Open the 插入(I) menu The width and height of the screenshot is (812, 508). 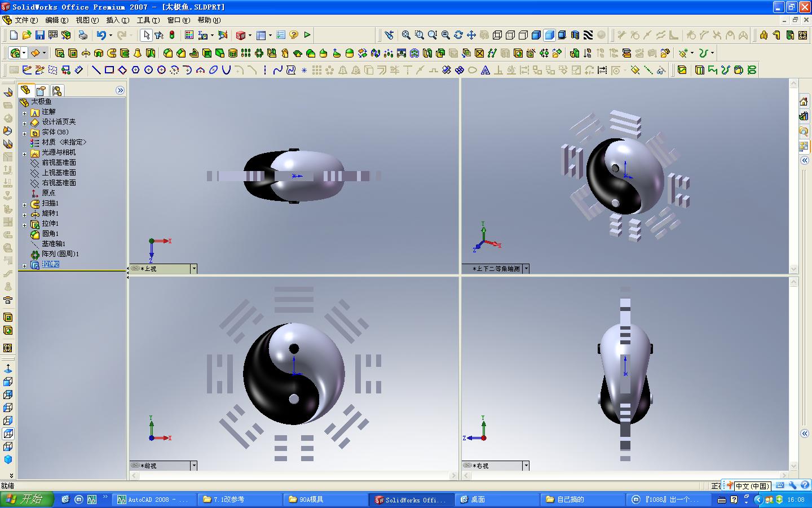tap(117, 20)
